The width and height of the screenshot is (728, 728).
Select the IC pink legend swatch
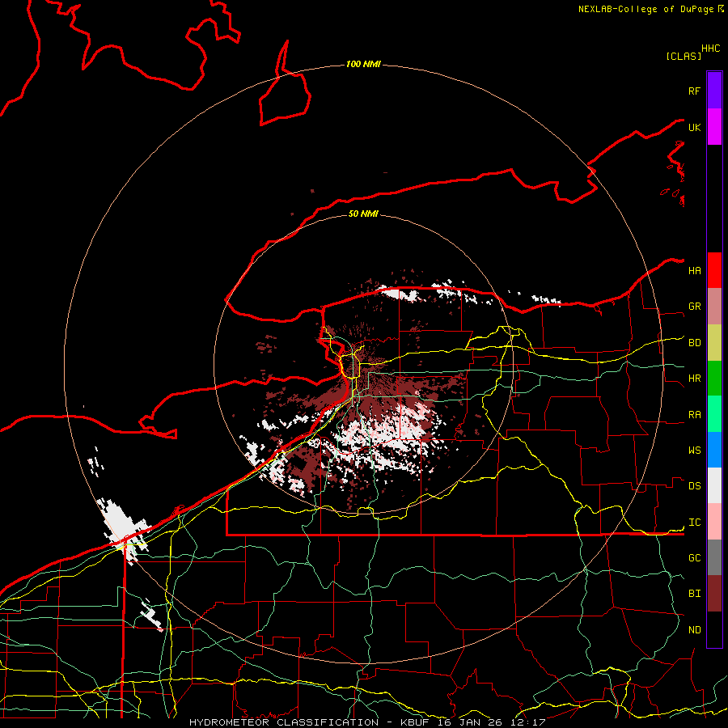pos(714,522)
